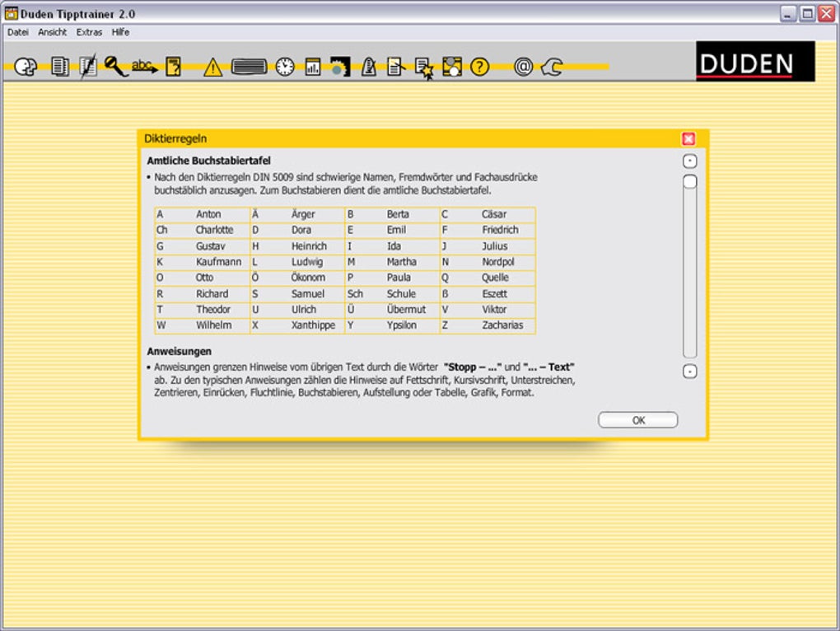
Task: Open help via question mark circle icon
Action: coord(480,67)
